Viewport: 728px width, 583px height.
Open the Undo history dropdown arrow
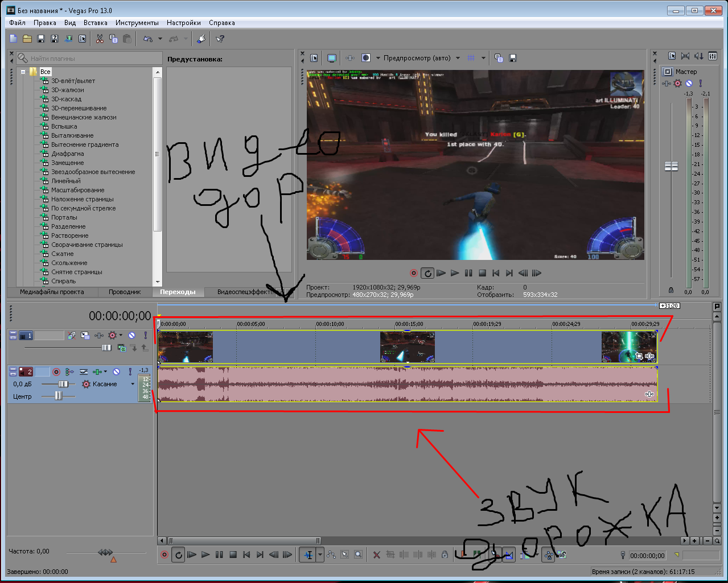(x=160, y=39)
